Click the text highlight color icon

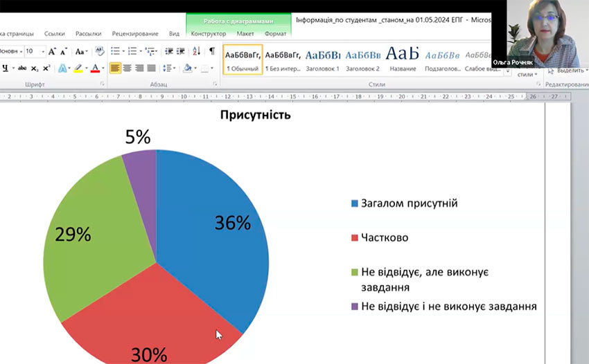click(78, 68)
